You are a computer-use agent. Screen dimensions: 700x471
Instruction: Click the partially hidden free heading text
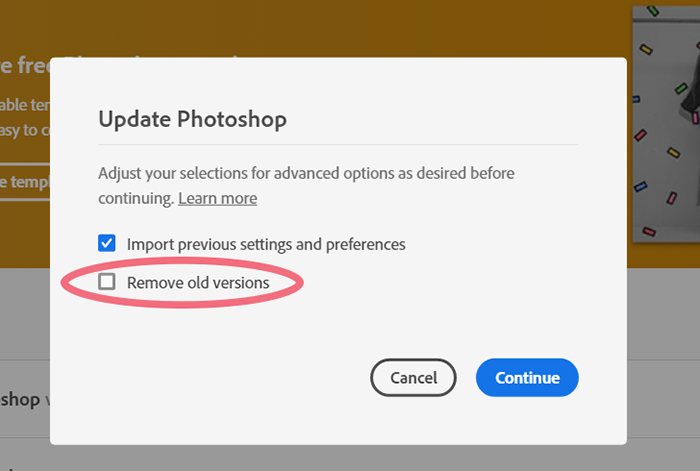click(25, 65)
